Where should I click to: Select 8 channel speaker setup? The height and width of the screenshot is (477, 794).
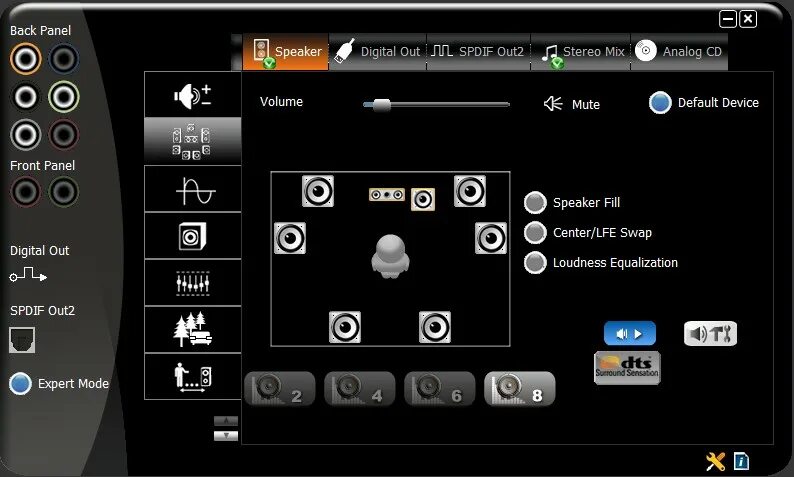pyautogui.click(x=520, y=389)
